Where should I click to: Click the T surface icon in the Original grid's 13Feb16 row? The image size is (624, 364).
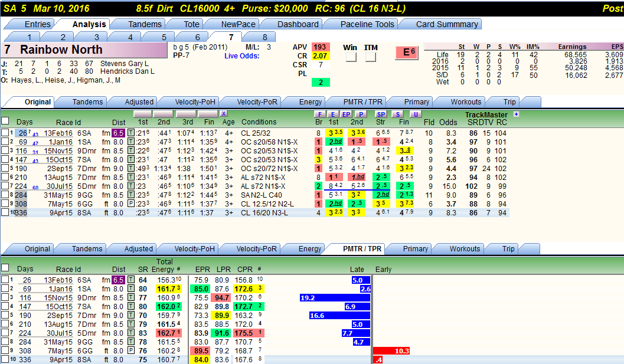130,133
